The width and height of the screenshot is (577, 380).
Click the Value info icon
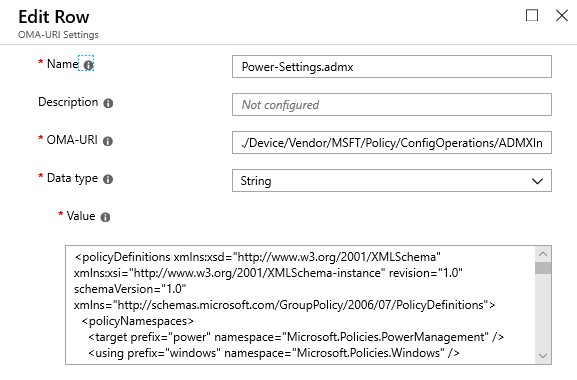tap(105, 217)
